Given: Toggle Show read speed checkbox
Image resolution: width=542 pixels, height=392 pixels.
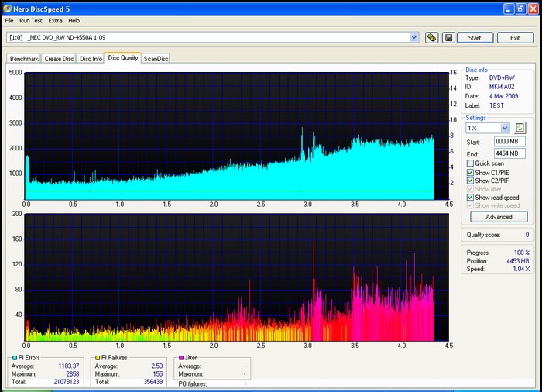Looking at the screenshot, I should (x=470, y=198).
